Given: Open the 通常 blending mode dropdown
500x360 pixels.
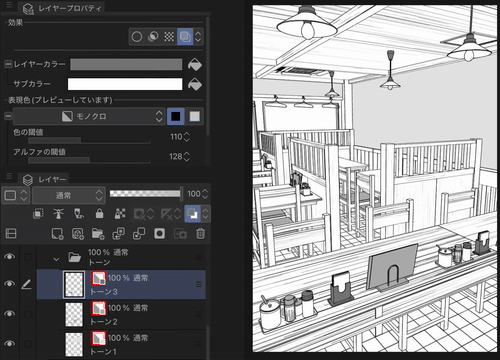Looking at the screenshot, I should point(69,195).
